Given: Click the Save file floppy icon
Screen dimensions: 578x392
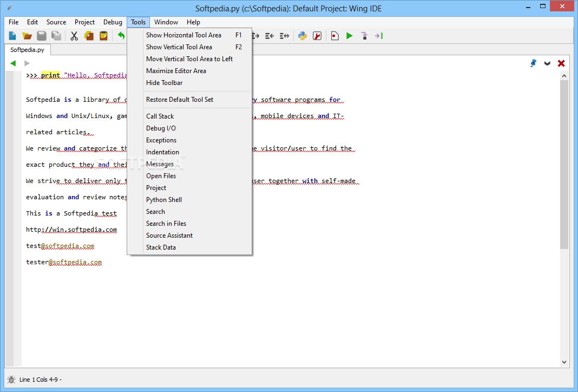Looking at the screenshot, I should tap(42, 36).
